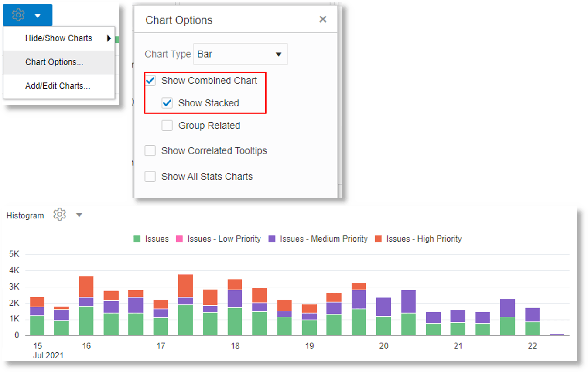The image size is (588, 372).
Task: Click the dropdown arrow beside the top gear
Action: point(38,14)
